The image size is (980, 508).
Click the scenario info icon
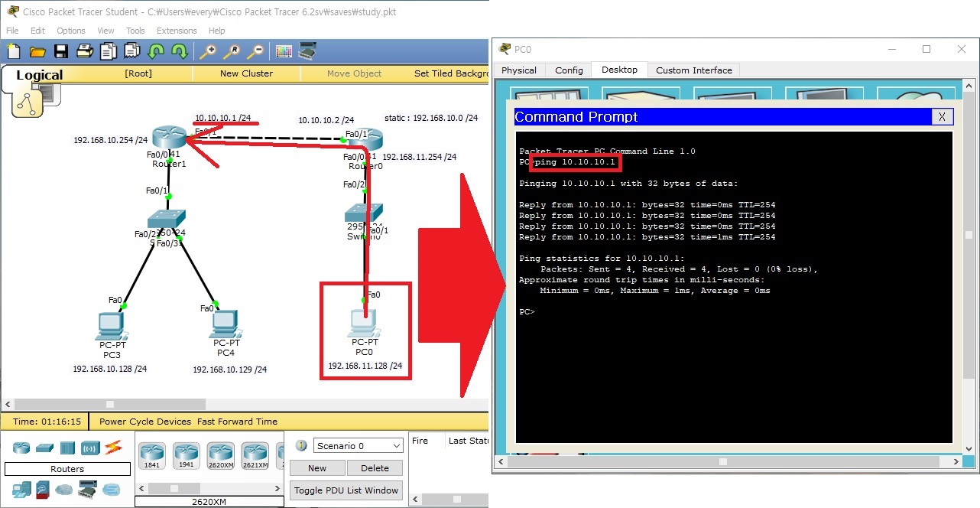[x=300, y=445]
